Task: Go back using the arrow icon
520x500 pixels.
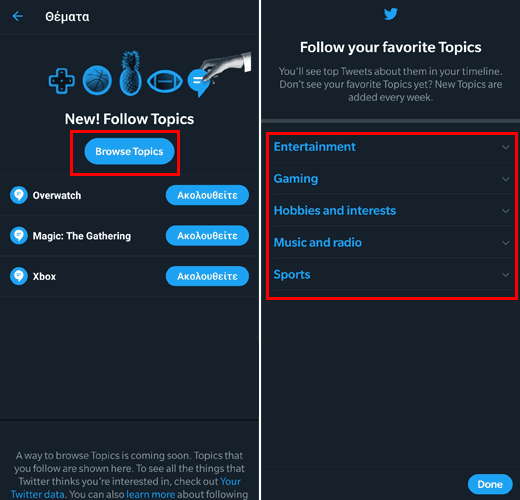Action: [x=17, y=16]
